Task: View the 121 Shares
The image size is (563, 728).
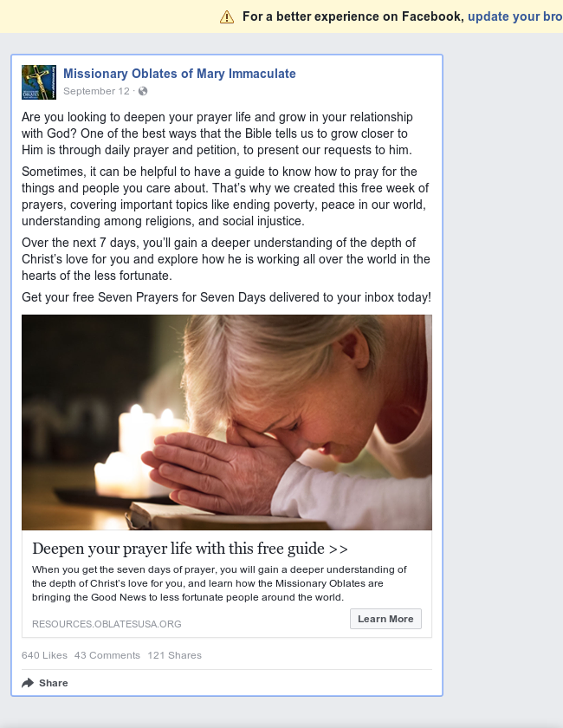Action: [174, 655]
